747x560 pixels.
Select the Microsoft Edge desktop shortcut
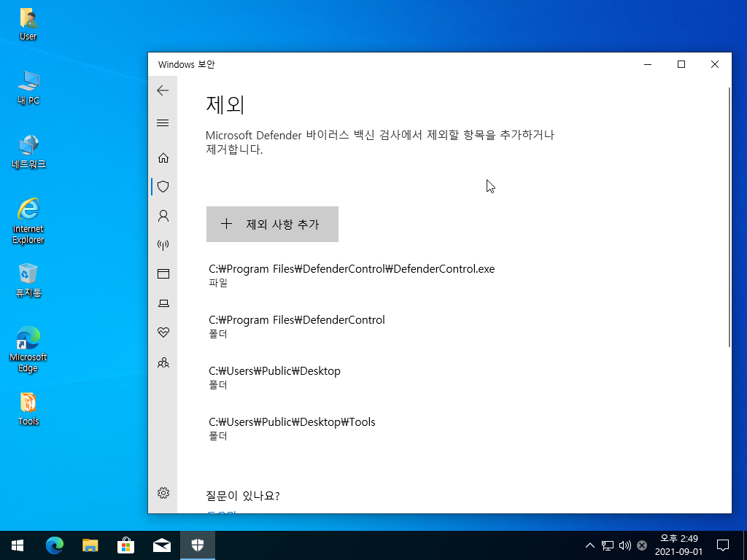28,349
